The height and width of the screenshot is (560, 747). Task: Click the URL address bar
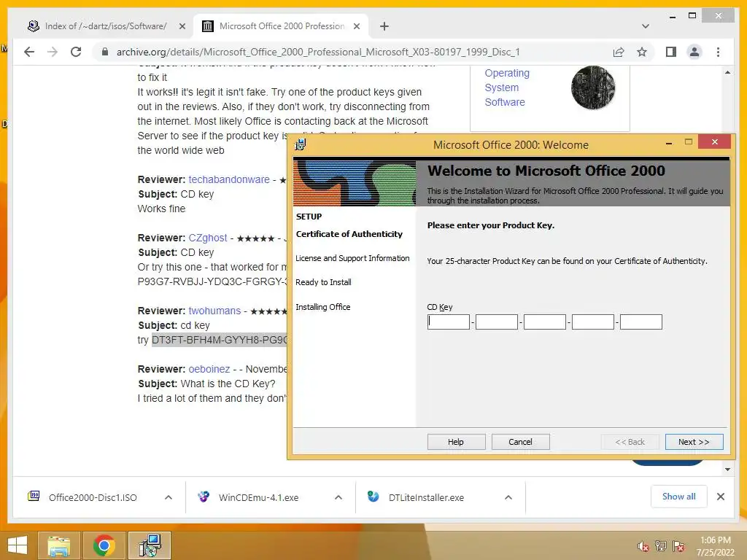coord(318,52)
